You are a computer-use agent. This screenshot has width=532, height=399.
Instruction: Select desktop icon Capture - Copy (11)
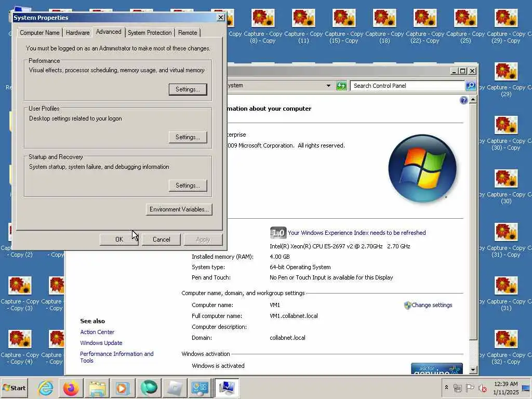tap(303, 27)
